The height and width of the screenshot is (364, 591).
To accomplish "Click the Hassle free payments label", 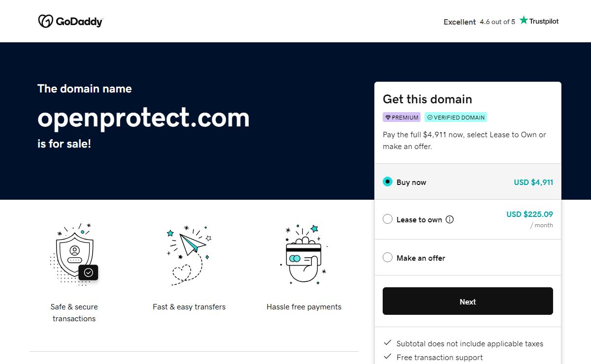I will pyautogui.click(x=304, y=307).
